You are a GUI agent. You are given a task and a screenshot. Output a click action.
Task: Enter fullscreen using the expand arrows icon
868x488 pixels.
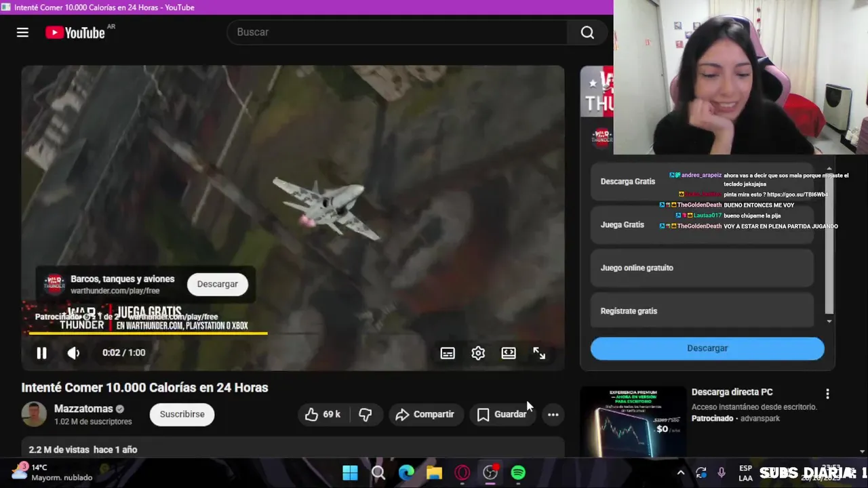pyautogui.click(x=539, y=353)
